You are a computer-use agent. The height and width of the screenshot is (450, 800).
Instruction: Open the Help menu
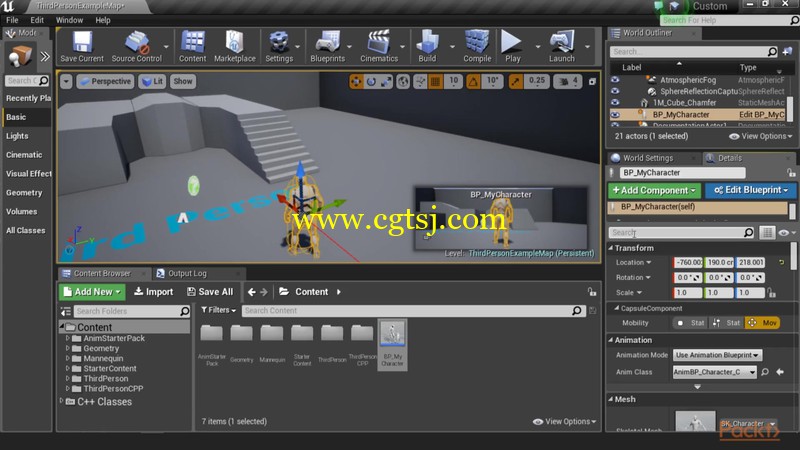pyautogui.click(x=103, y=20)
